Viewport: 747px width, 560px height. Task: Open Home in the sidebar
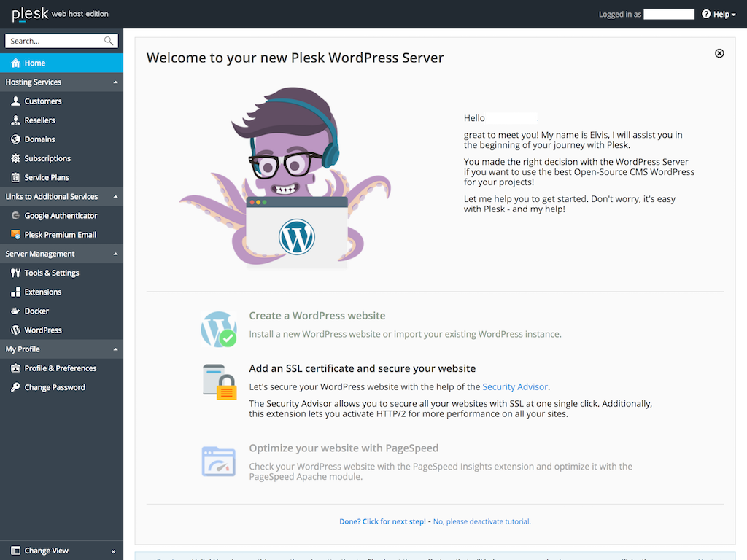61,63
